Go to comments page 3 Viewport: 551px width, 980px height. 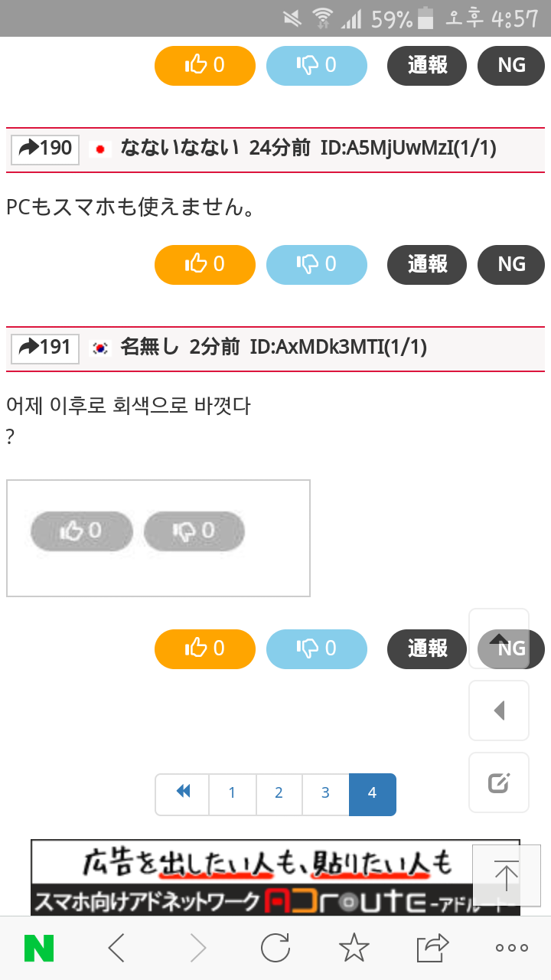(325, 794)
